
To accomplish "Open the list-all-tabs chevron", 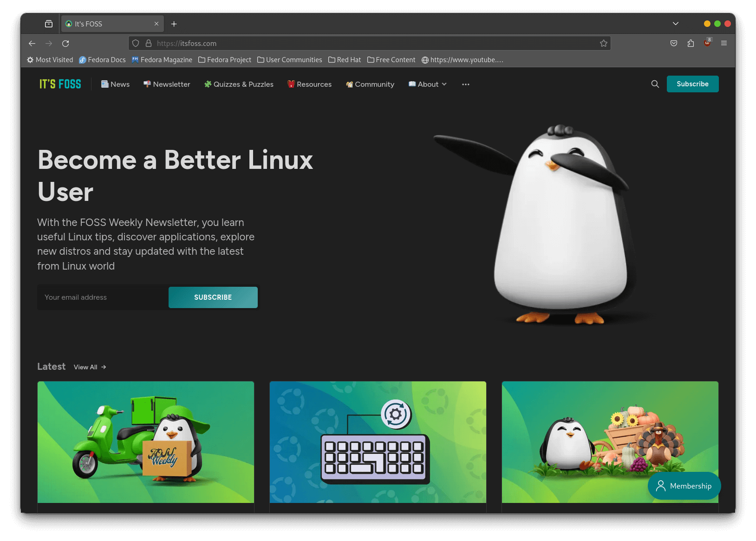I will pos(676,23).
